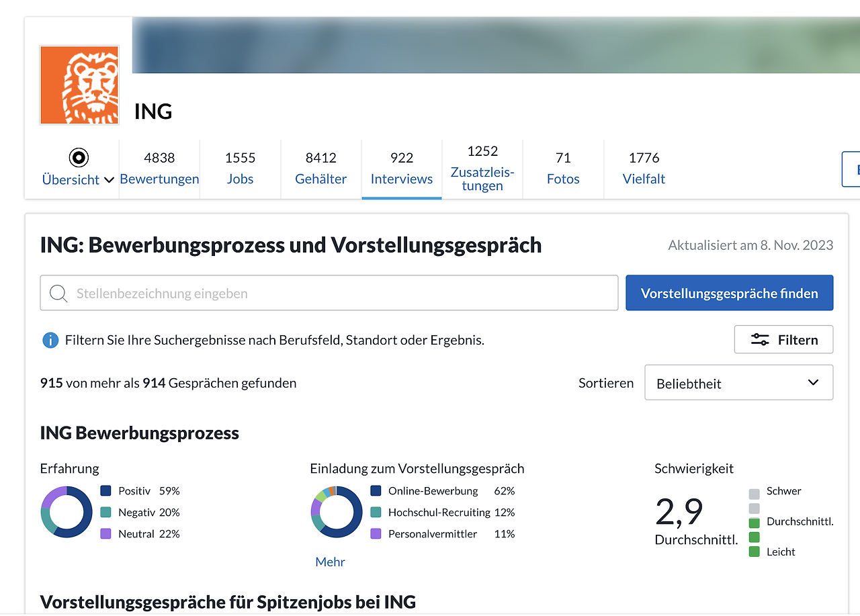Image resolution: width=860 pixels, height=616 pixels.
Task: Open the Jobs tab
Action: pos(240,169)
